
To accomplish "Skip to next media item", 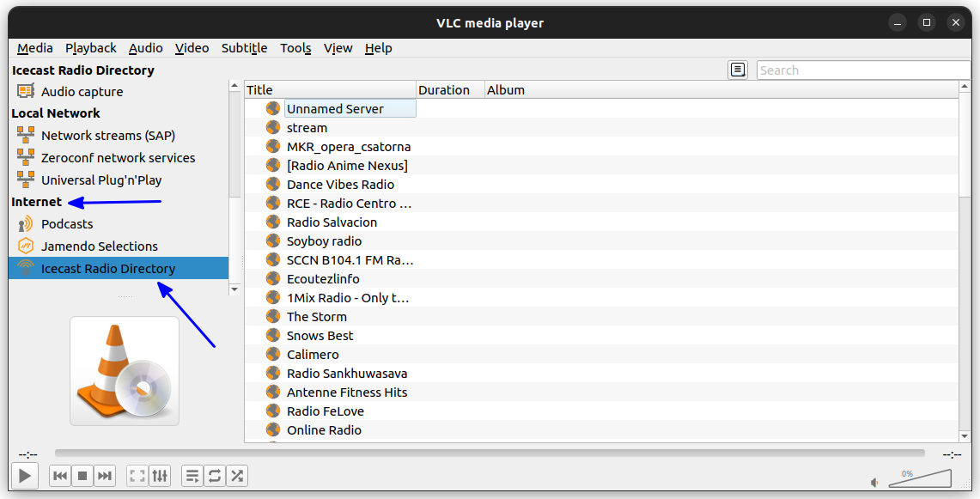I will click(x=104, y=475).
